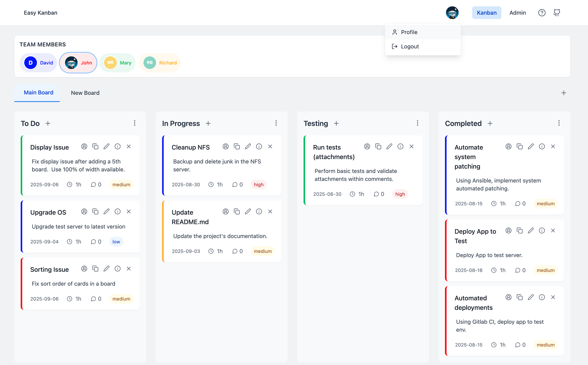This screenshot has width=588, height=365.
Task: Click the Easy Kanban title
Action: (x=41, y=12)
